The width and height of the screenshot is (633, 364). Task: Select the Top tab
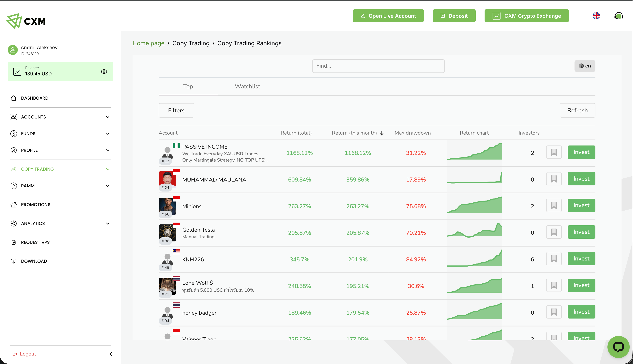188,86
